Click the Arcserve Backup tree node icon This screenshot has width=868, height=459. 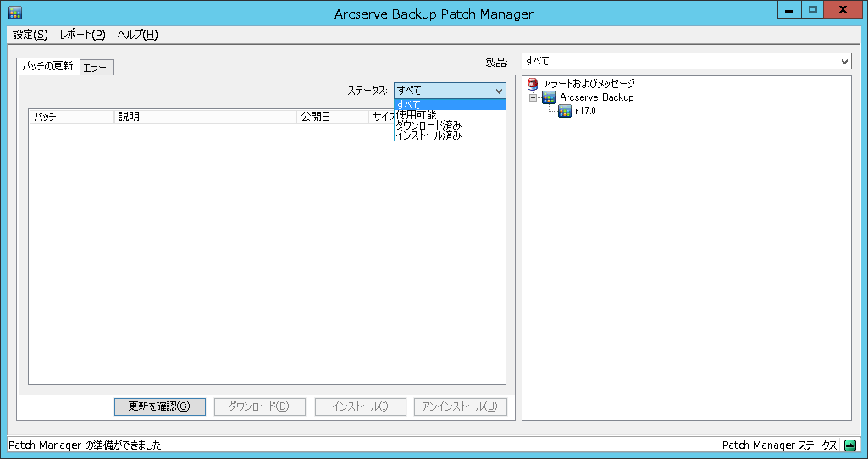[x=549, y=98]
